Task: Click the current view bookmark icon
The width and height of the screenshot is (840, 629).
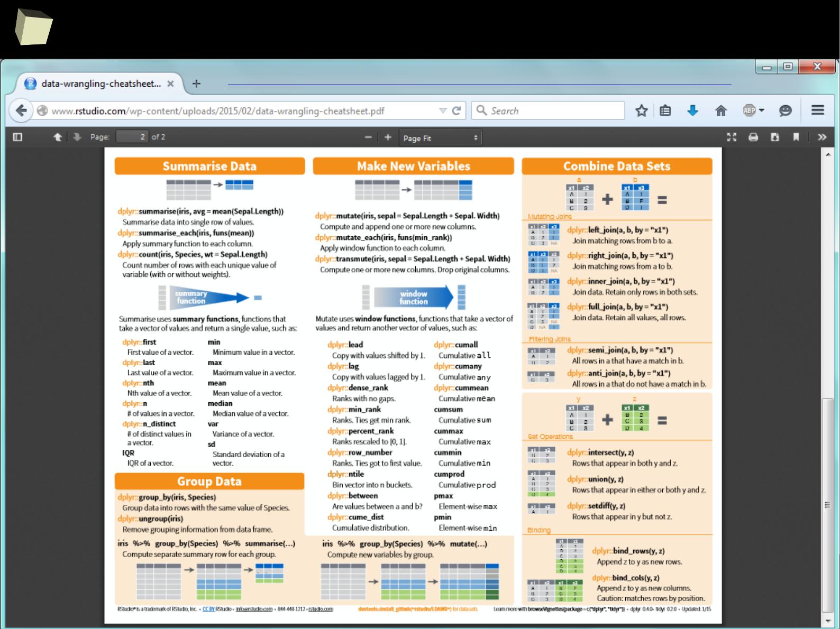Action: 796,137
